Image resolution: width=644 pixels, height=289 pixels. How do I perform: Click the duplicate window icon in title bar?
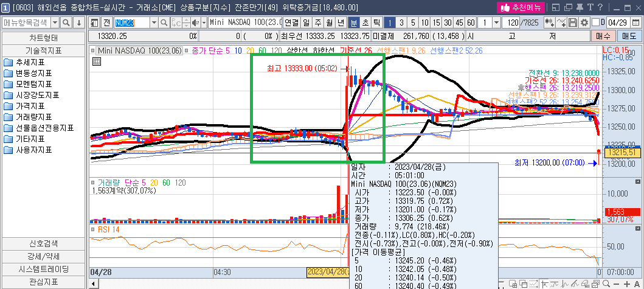click(569, 7)
